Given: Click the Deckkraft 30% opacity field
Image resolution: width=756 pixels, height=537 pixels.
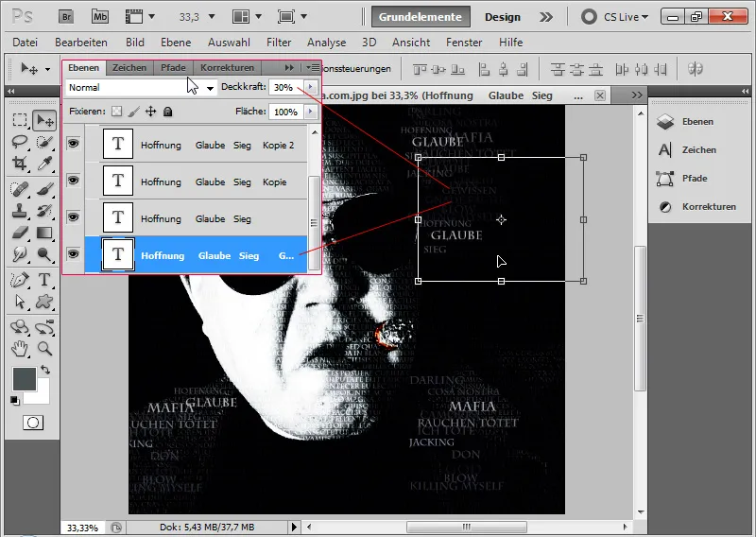Looking at the screenshot, I should 286,87.
